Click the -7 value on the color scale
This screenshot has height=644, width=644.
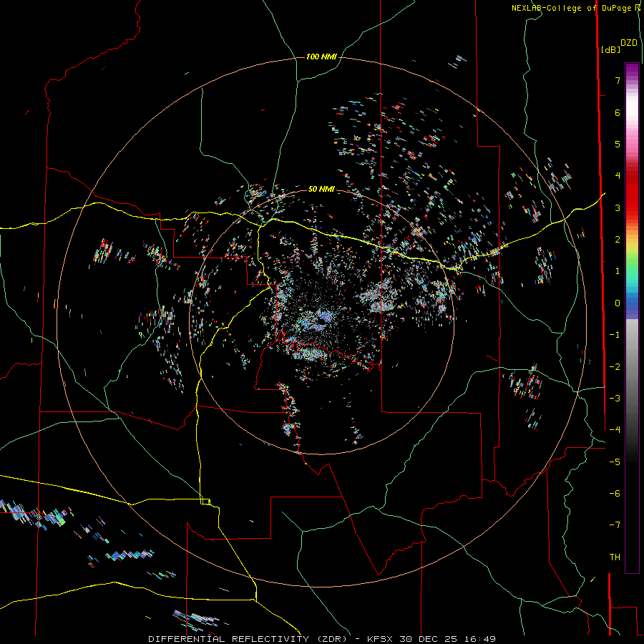(615, 525)
